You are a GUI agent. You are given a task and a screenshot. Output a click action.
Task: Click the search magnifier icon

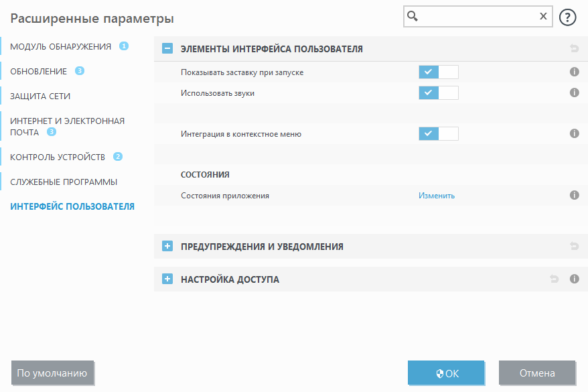pyautogui.click(x=413, y=16)
